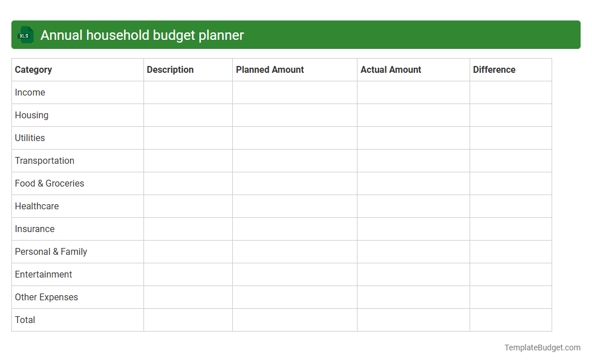Select the Utilities category
Viewport: 592px width, 364px height.
(x=30, y=138)
